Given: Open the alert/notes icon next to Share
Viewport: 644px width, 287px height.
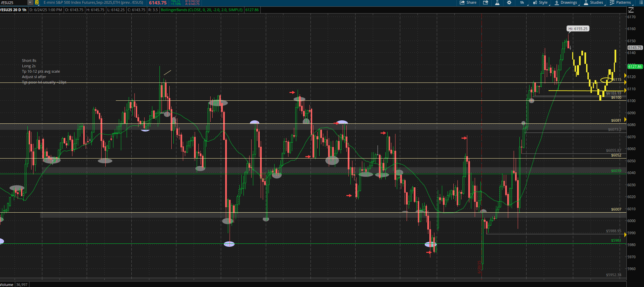Looking at the screenshot, I should point(486,3).
